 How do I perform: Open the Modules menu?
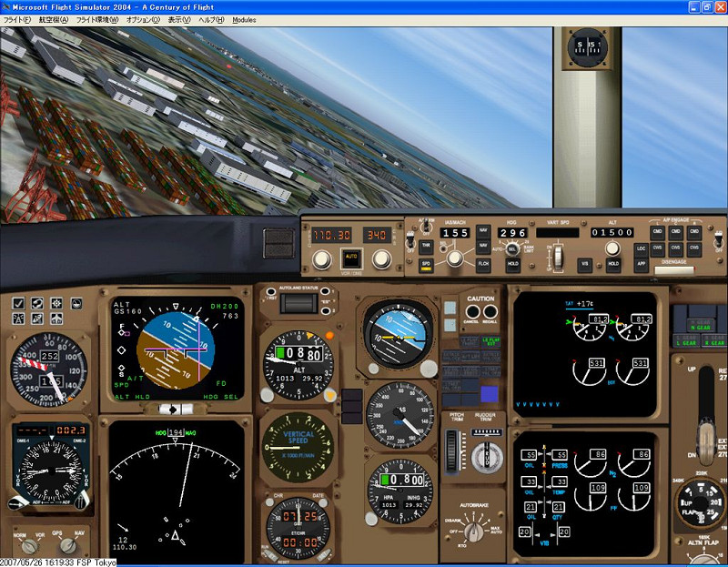244,20
